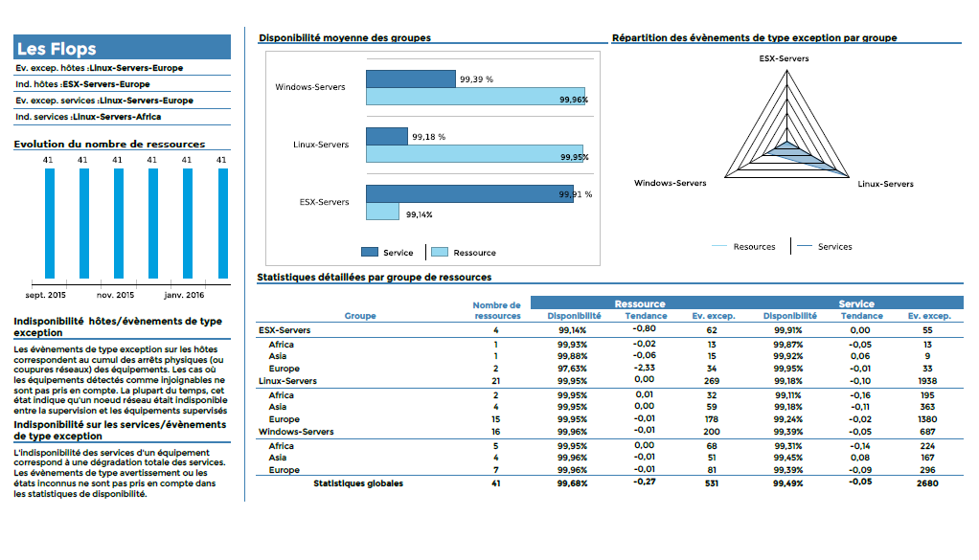Viewport: 979px width, 560px height.
Task: Select the Windows-Servers 99,39 % service bar
Action: 410,78
